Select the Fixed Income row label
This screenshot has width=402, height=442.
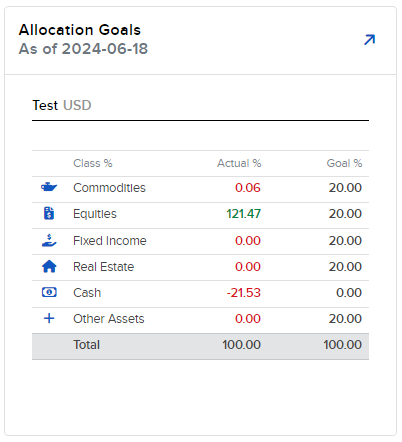pyautogui.click(x=110, y=241)
